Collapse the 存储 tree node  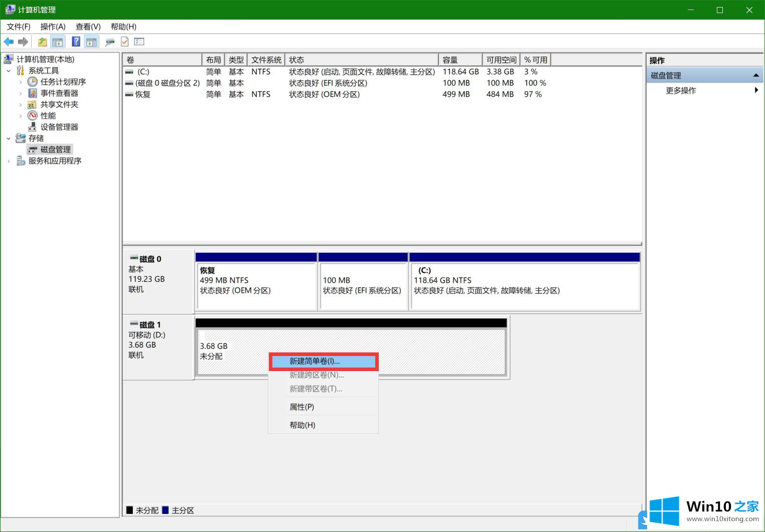(9, 138)
